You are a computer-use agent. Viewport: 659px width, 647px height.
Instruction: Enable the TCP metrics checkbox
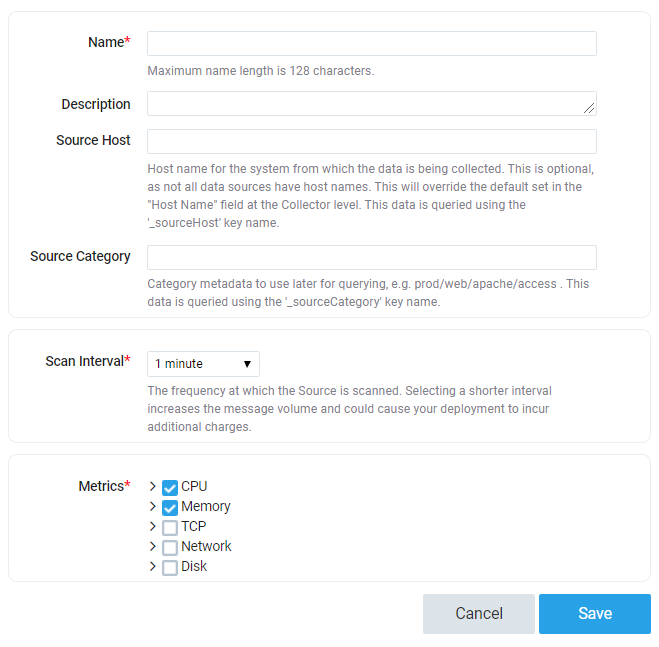click(170, 528)
